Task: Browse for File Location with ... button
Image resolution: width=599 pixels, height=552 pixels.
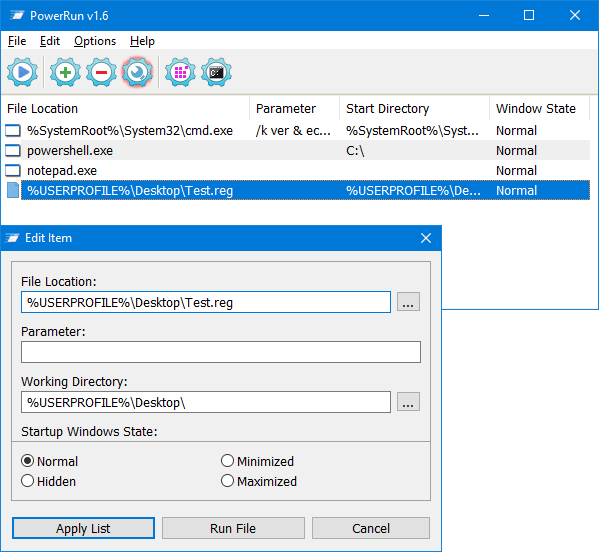Action: click(x=408, y=302)
